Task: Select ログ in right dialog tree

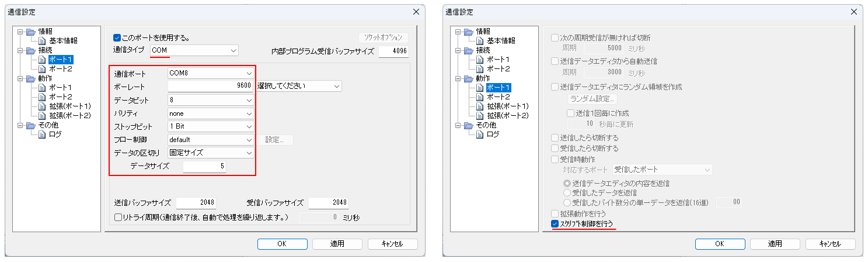Action: (x=493, y=135)
